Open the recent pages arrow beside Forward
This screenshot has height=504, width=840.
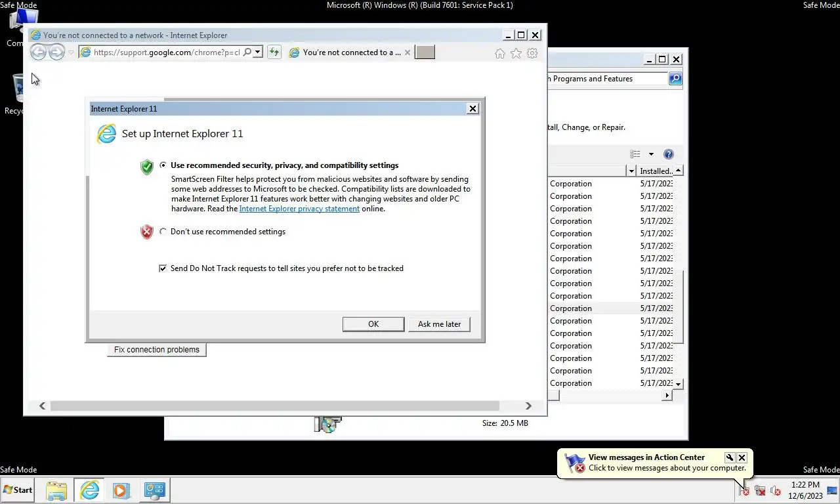71,52
